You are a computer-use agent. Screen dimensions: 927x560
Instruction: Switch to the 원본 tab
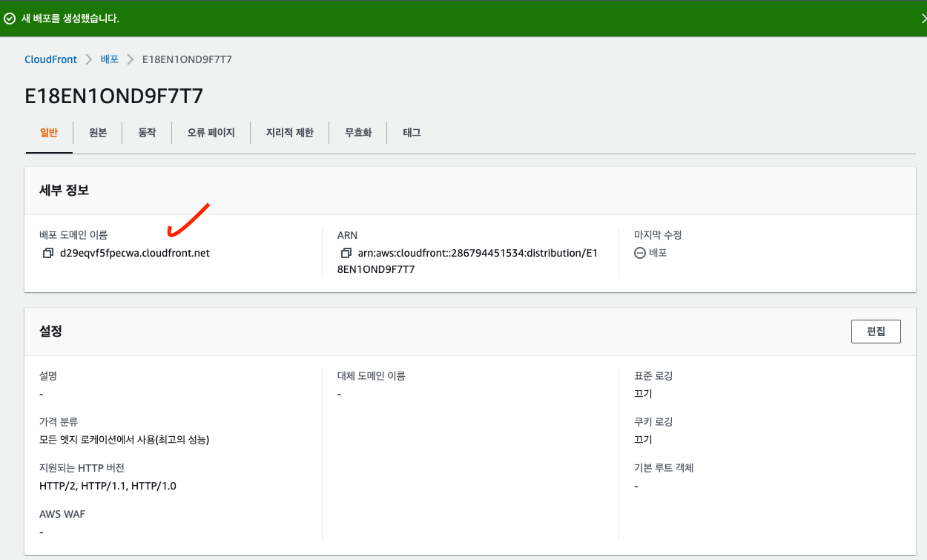click(98, 133)
